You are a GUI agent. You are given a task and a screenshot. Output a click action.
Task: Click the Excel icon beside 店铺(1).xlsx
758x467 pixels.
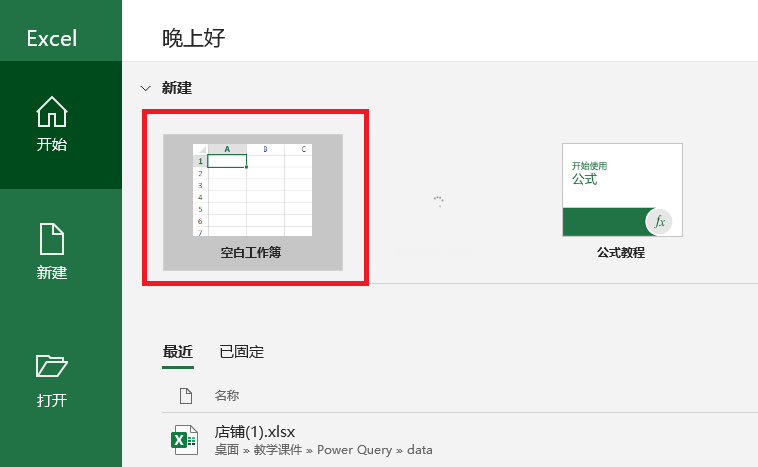click(x=184, y=440)
